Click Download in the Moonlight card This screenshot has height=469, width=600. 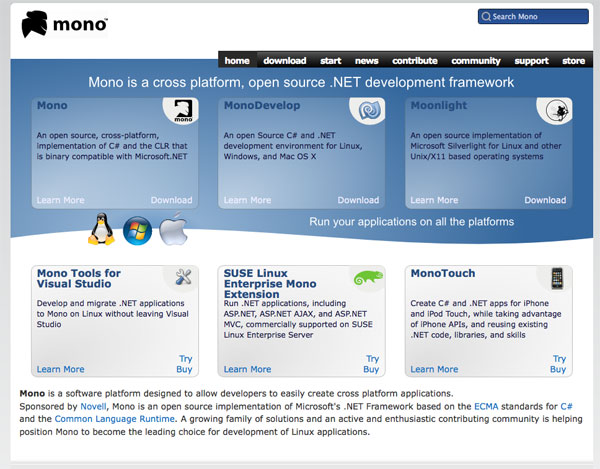pos(545,200)
